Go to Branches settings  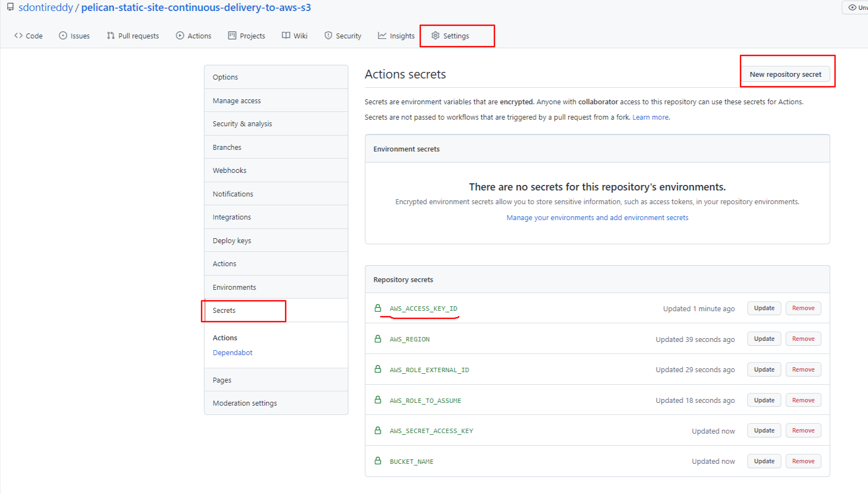coord(276,148)
